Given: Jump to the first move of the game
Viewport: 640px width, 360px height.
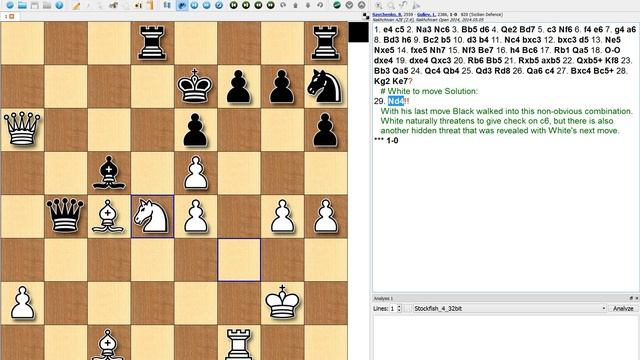Looking at the screenshot, I should 233,5.
